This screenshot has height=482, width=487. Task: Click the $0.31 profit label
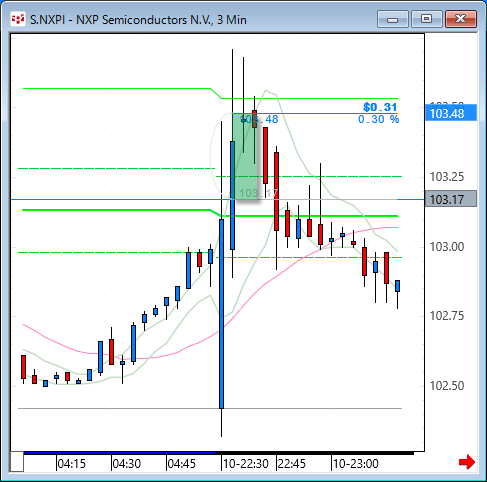click(x=380, y=107)
